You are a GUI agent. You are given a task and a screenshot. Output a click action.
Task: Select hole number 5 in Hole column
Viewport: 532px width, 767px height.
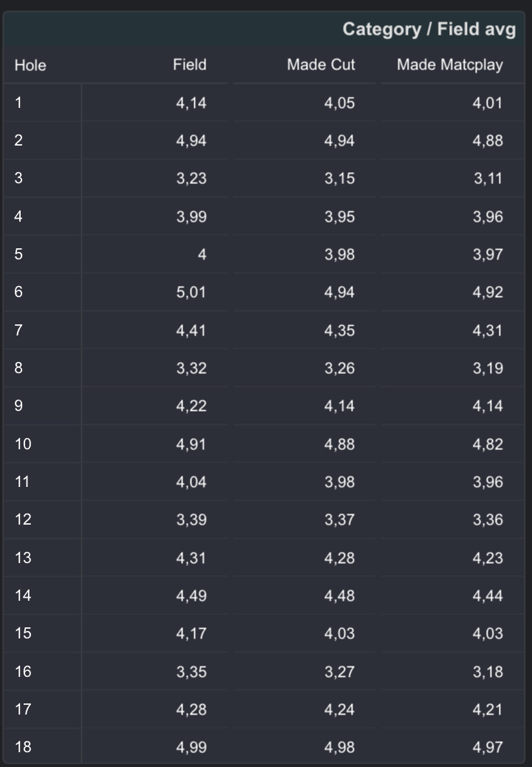click(x=18, y=254)
